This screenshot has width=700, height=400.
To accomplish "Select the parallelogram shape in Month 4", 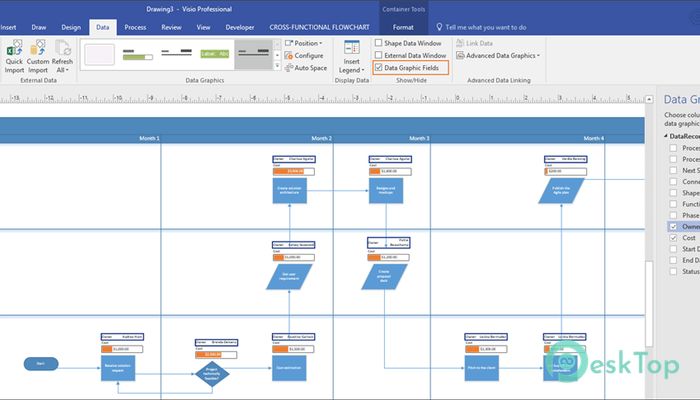I will (561, 191).
